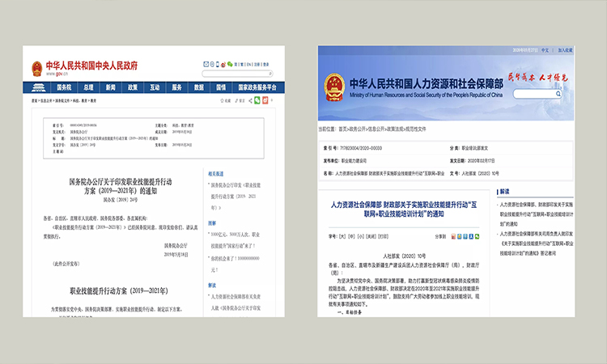Click the 留言 pencil icon on gov.cn article
607x364 pixels.
pos(236,100)
